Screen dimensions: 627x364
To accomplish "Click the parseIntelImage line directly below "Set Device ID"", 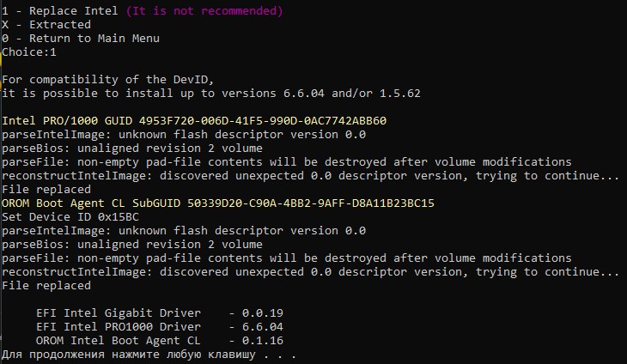I will pos(184,231).
